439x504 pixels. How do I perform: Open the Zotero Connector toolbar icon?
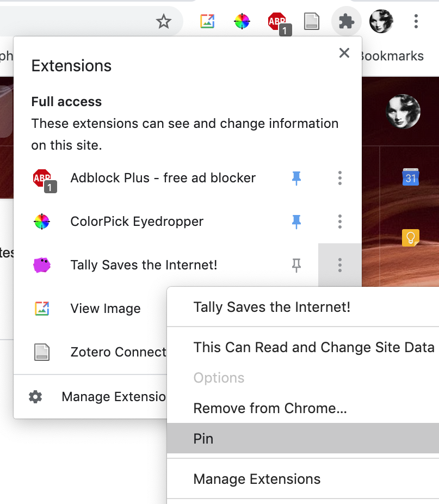(311, 21)
